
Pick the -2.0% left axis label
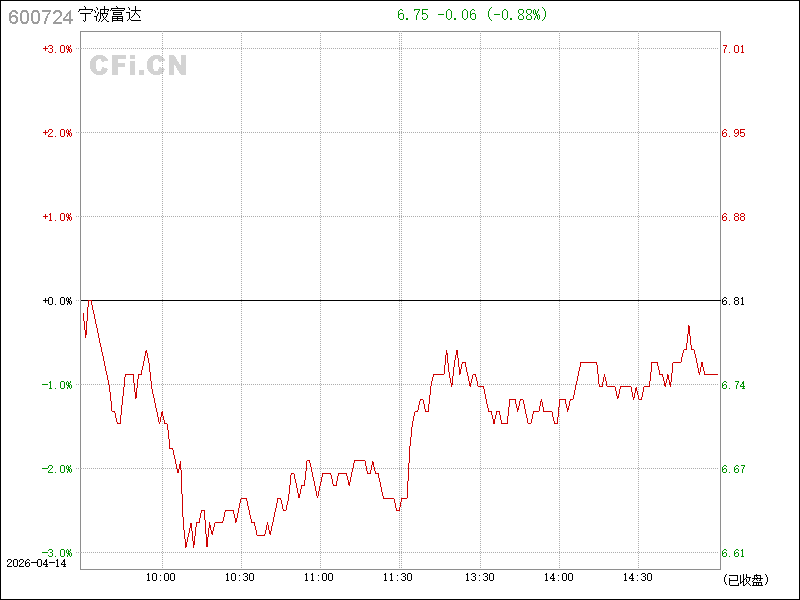pyautogui.click(x=57, y=469)
